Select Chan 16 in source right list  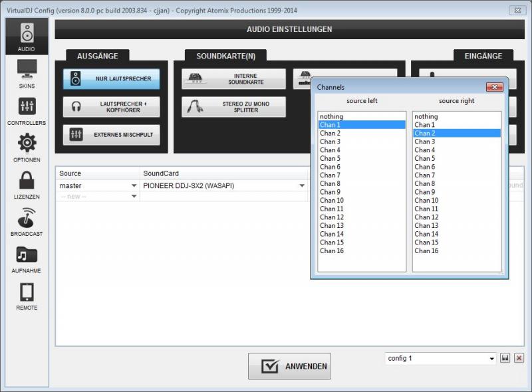[x=457, y=250]
